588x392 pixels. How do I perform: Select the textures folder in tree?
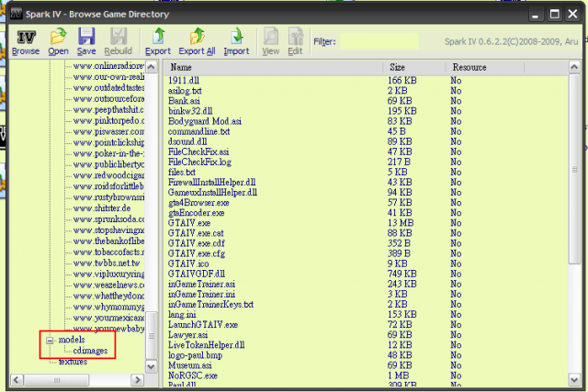(73, 362)
